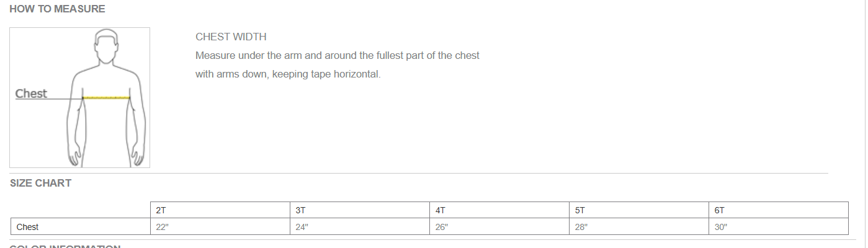Click the yellow measuring tape line
This screenshot has width=868, height=248.
click(106, 98)
